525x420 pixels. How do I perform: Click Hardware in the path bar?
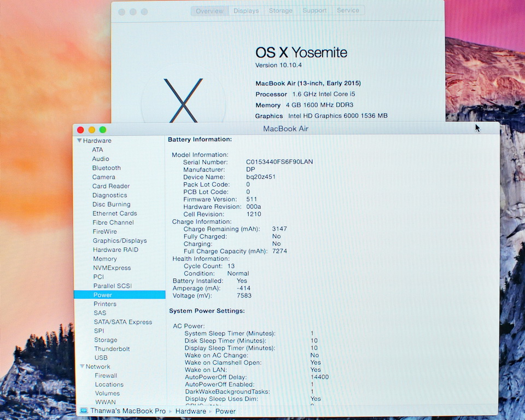tap(191, 411)
